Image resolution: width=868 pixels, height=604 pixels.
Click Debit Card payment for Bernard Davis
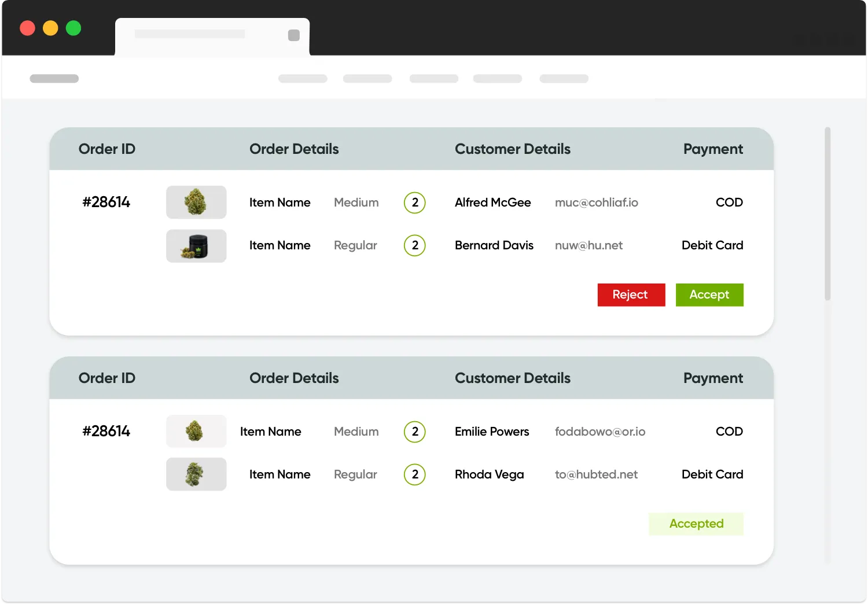tap(712, 245)
